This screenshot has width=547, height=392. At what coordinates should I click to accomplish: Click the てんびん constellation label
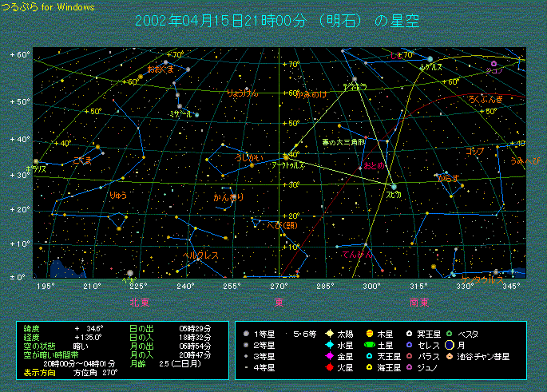357,254
